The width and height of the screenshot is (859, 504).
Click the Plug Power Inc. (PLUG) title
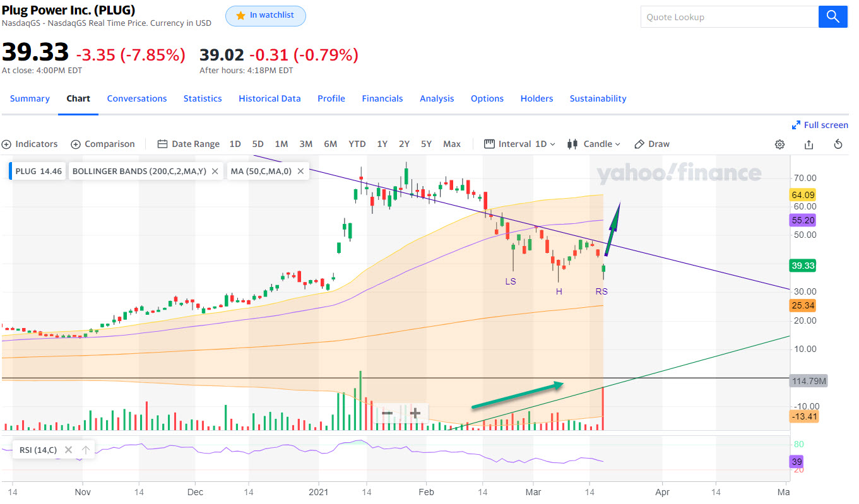(68, 10)
